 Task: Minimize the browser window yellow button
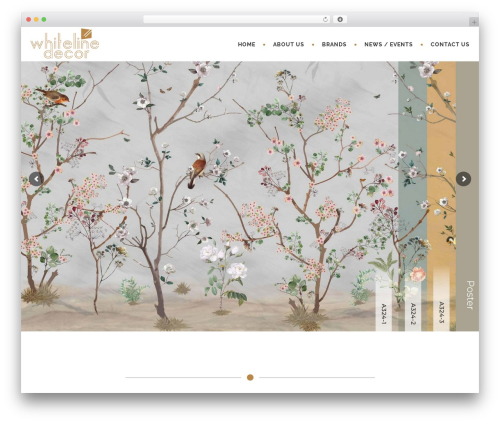(x=36, y=20)
